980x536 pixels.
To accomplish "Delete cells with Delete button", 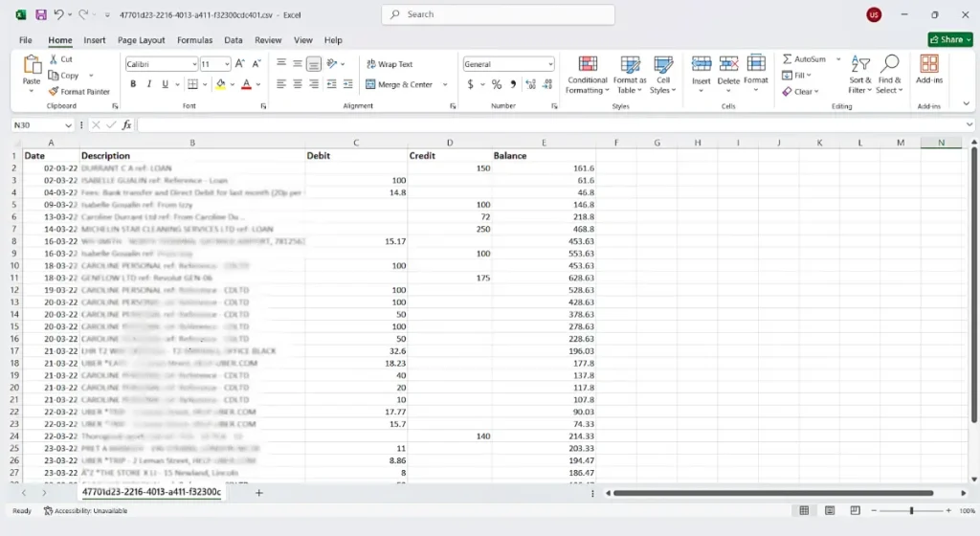I will (x=728, y=75).
